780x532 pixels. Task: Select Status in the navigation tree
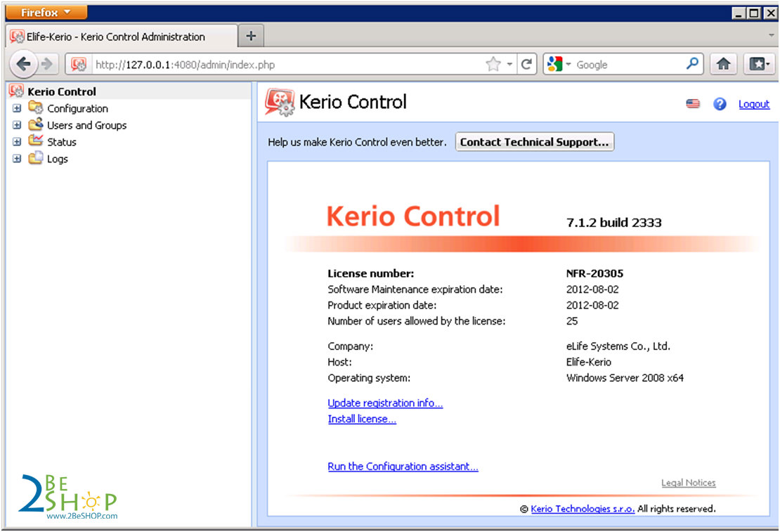(62, 143)
